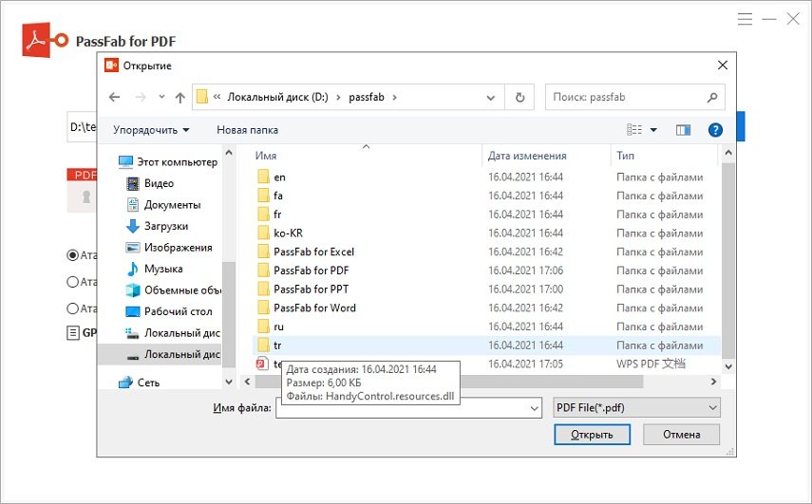Viewport: 812px width, 504px height.
Task: Select the fr folder icon
Action: (x=263, y=215)
